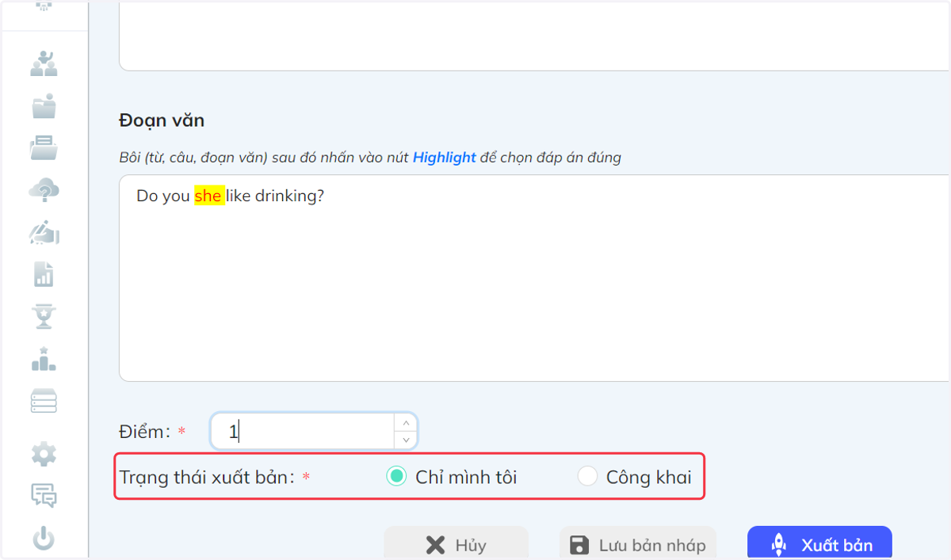Open the chat messages sidebar icon
951x560 pixels.
click(x=44, y=496)
